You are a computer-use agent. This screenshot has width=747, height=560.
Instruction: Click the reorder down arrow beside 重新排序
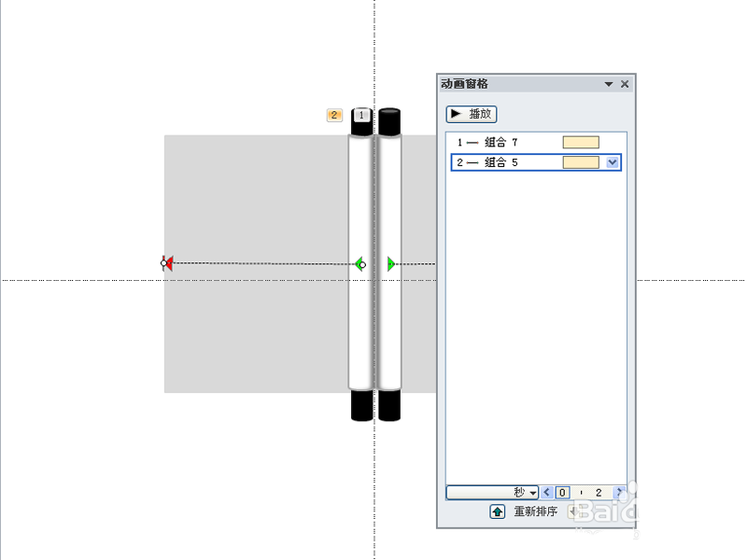[x=574, y=511]
